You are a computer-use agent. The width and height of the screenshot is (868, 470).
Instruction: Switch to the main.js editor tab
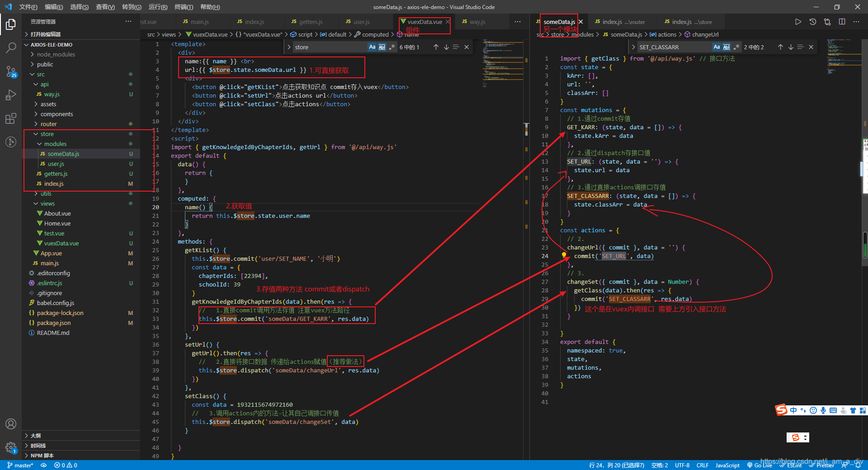coord(199,22)
